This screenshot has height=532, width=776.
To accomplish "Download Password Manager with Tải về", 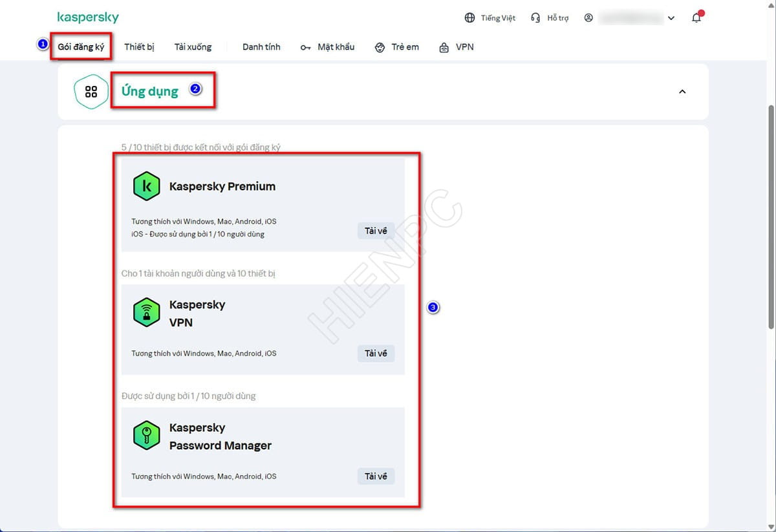I will [376, 476].
